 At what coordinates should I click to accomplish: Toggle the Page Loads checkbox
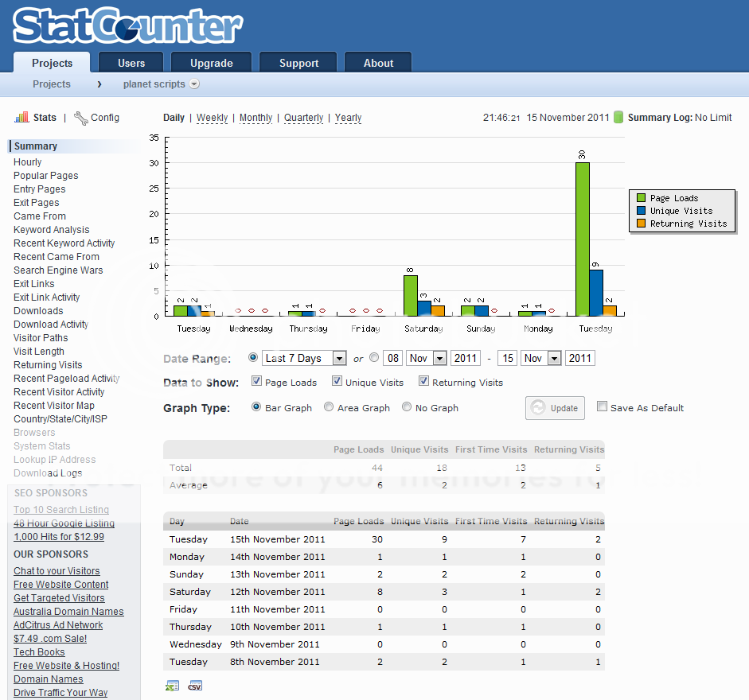click(x=256, y=380)
